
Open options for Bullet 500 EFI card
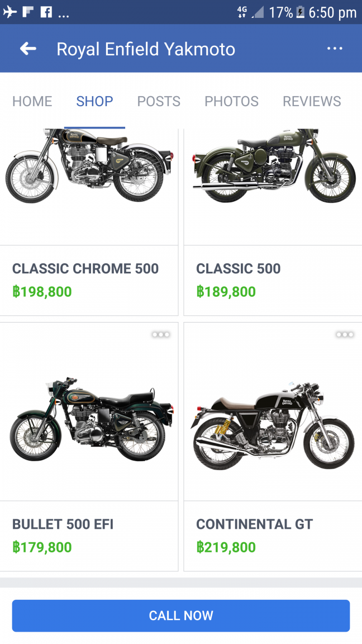[161, 334]
